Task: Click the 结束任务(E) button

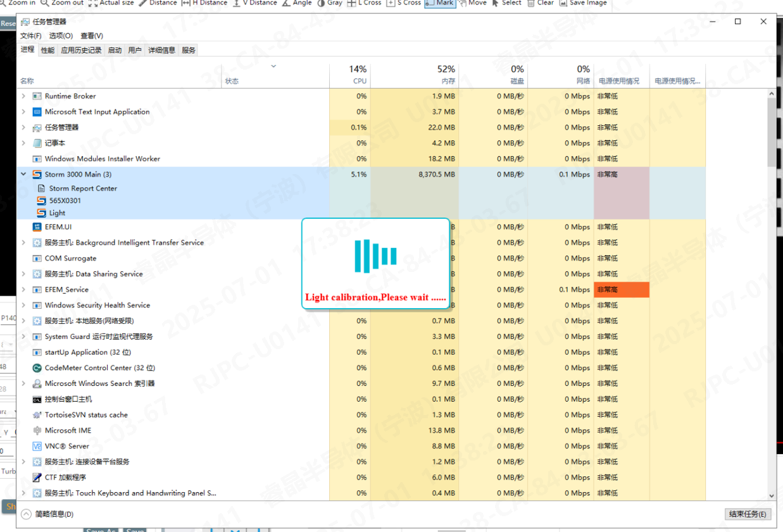Action: point(748,514)
